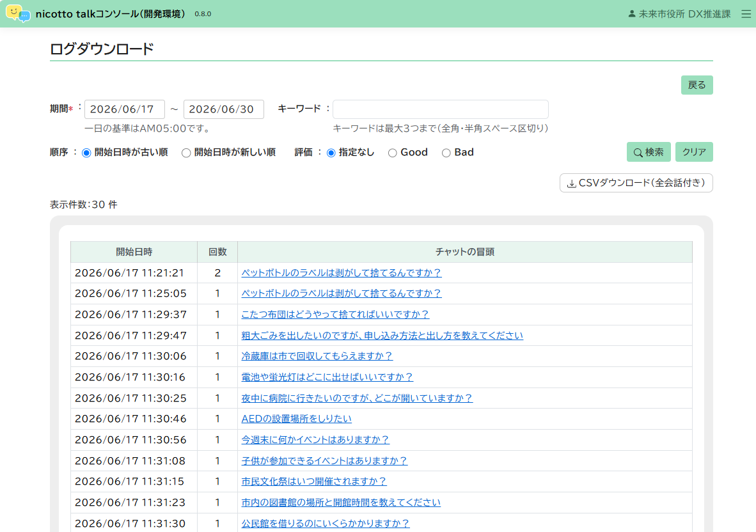
Task: Click the start date field 2026/06/17
Action: tap(124, 109)
